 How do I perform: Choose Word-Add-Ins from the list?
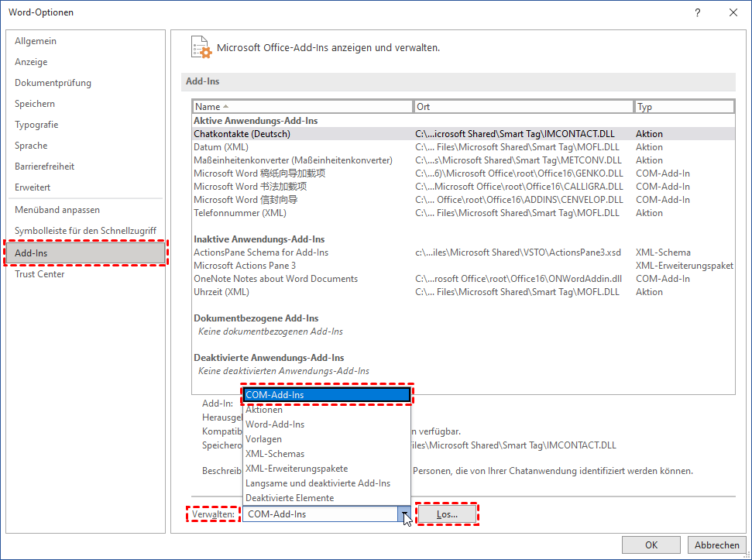(x=327, y=424)
